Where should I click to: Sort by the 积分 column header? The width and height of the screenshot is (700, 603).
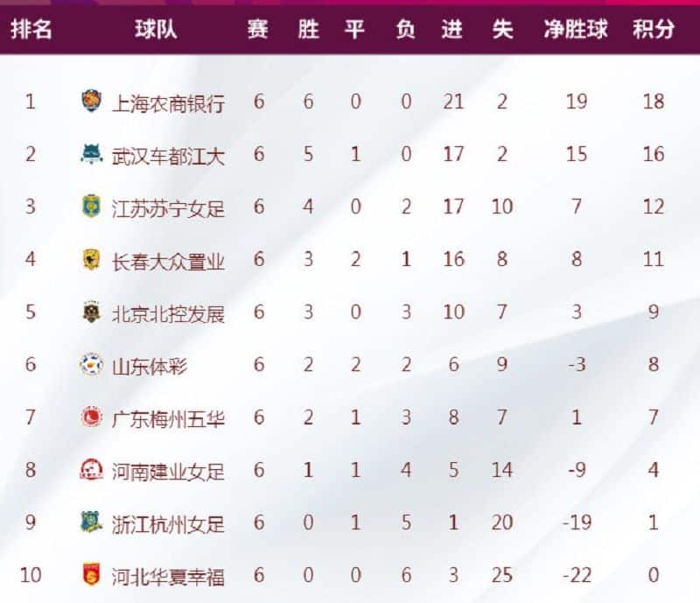[x=653, y=30]
